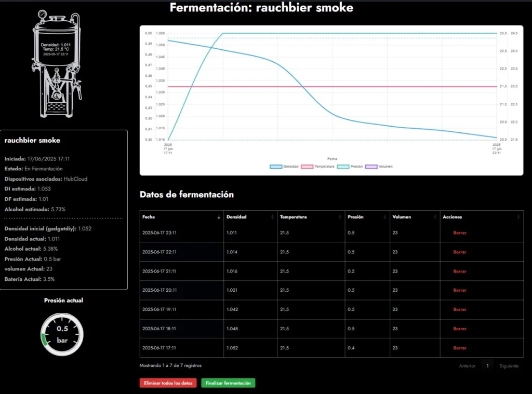Sort table by Fecha column arrow
This screenshot has height=394, width=532.
pyautogui.click(x=218, y=218)
